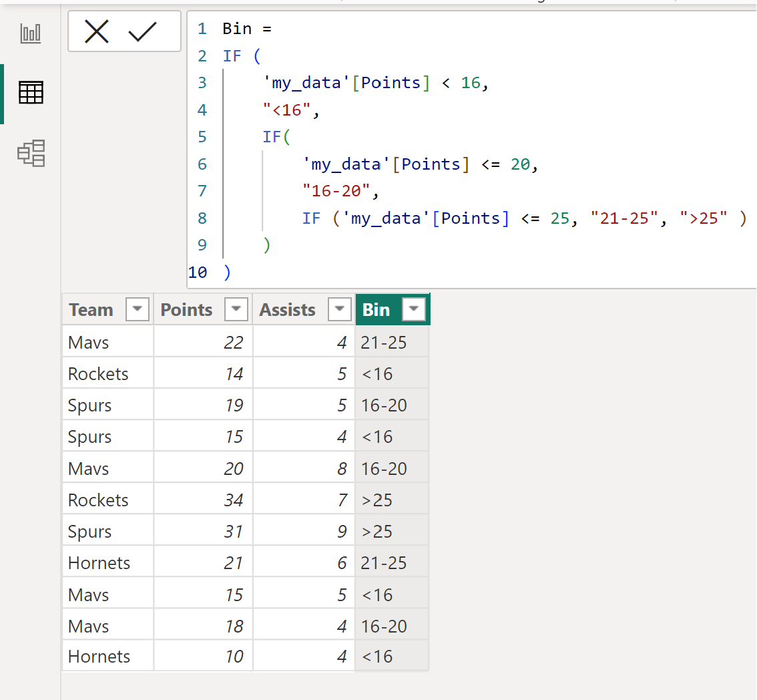Select Points cell with value 34
The width and height of the screenshot is (757, 700).
203,500
